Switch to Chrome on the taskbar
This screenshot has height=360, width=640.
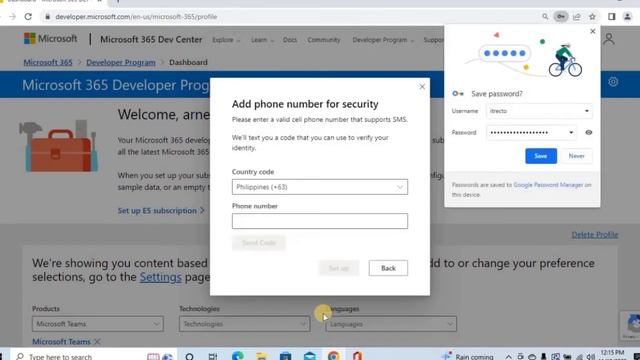[333, 356]
